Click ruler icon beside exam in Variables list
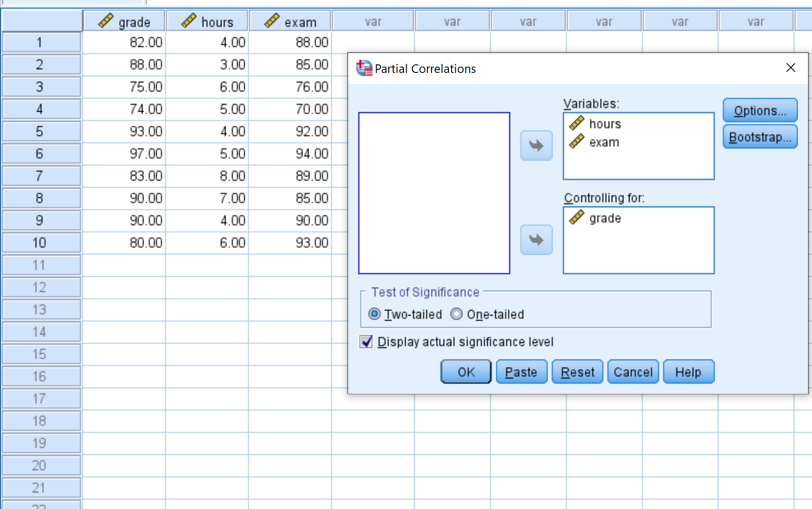This screenshot has width=812, height=509. 576,142
